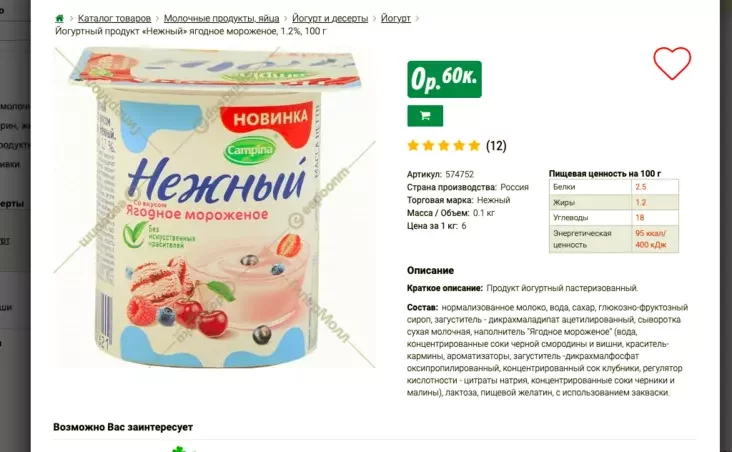Screen dimensions: 732x452
Task: Click the third rating star
Action: (443, 146)
